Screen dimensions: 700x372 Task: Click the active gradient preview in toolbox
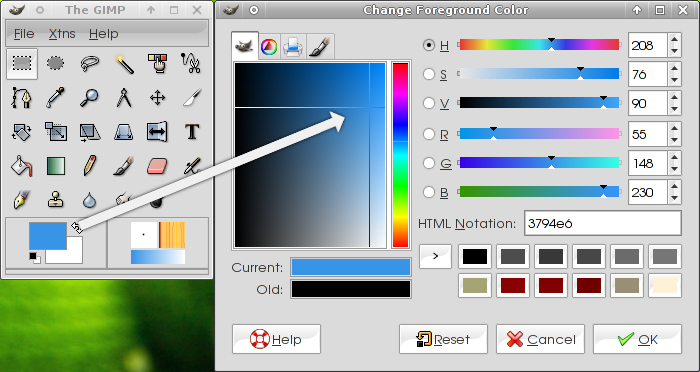tap(158, 257)
